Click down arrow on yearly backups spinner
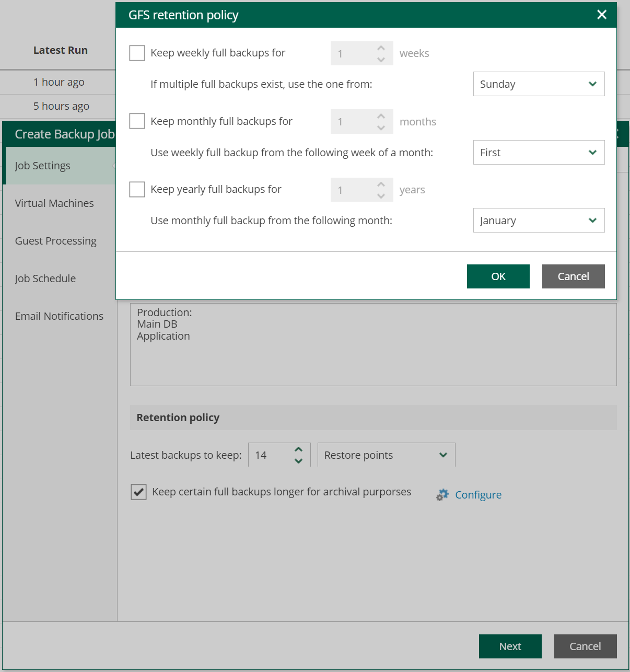The width and height of the screenshot is (630, 672). click(x=381, y=196)
